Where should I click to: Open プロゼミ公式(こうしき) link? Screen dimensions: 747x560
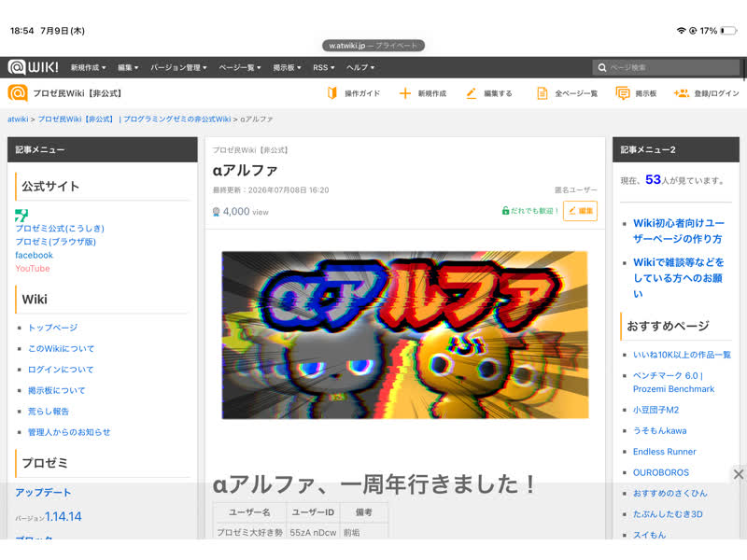(60, 228)
